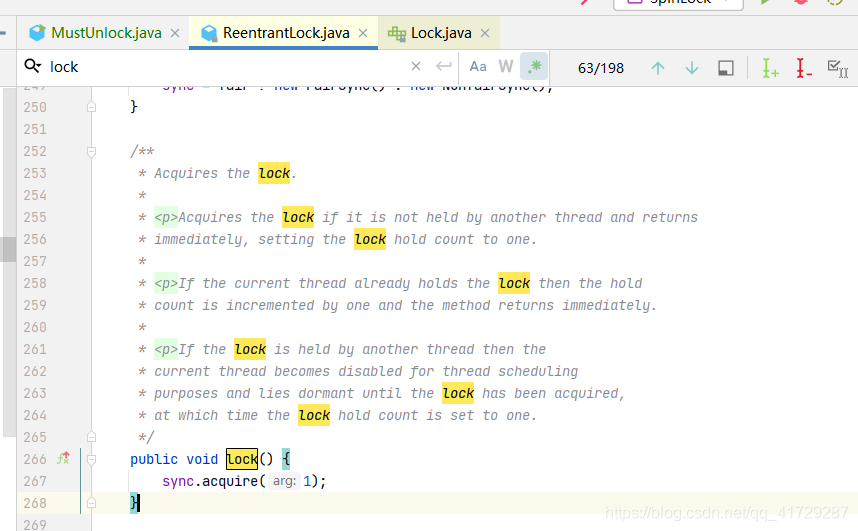Select all occurrences icon
Image resolution: width=858 pixels, height=531 pixels.
[838, 68]
